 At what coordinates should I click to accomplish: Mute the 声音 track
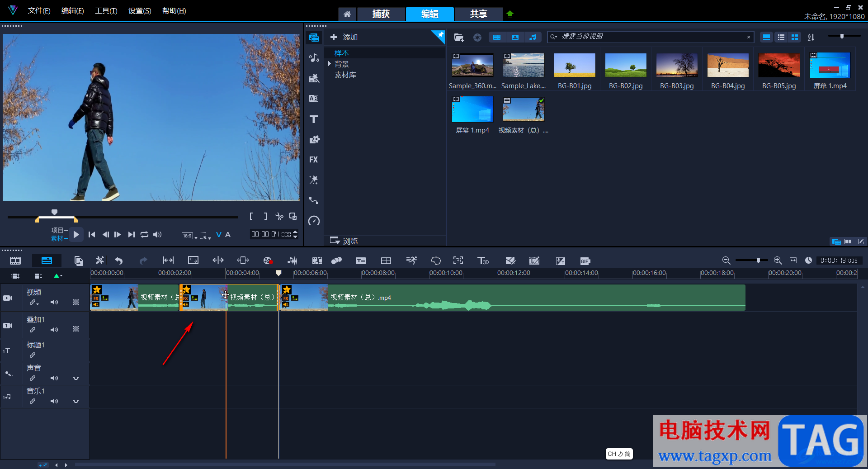click(x=54, y=378)
